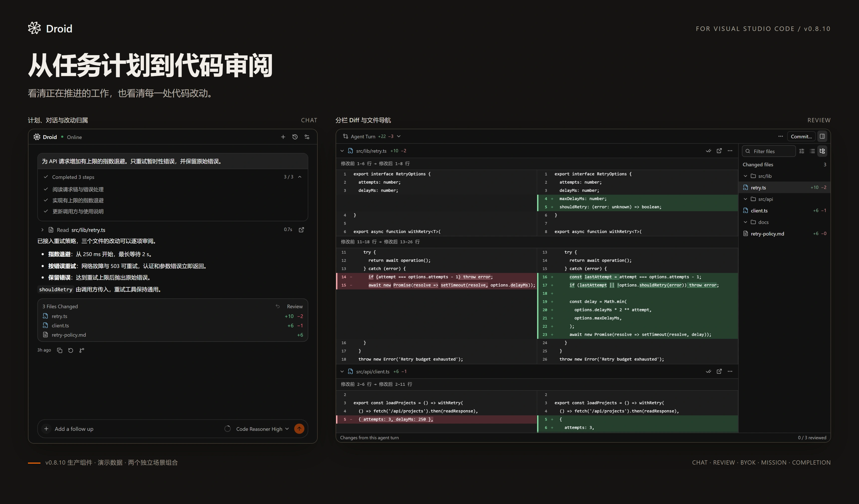The height and width of the screenshot is (504, 859).
Task: Send the follow up with orange arrow
Action: pyautogui.click(x=299, y=429)
